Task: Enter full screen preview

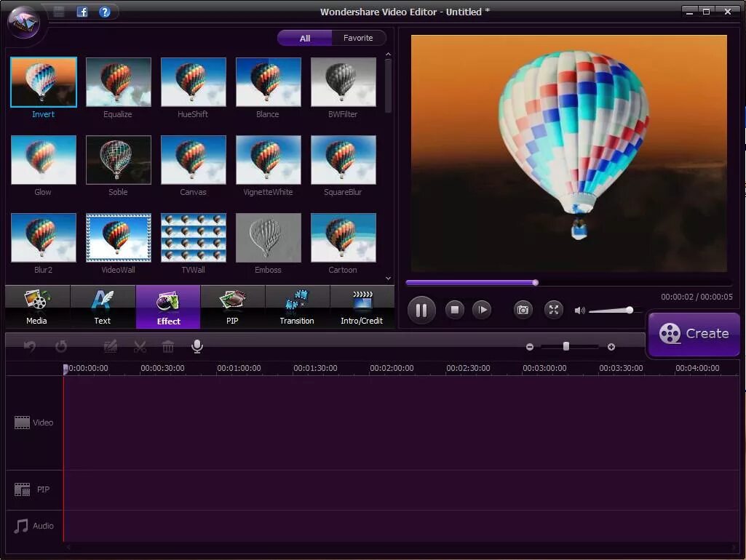Action: click(554, 310)
